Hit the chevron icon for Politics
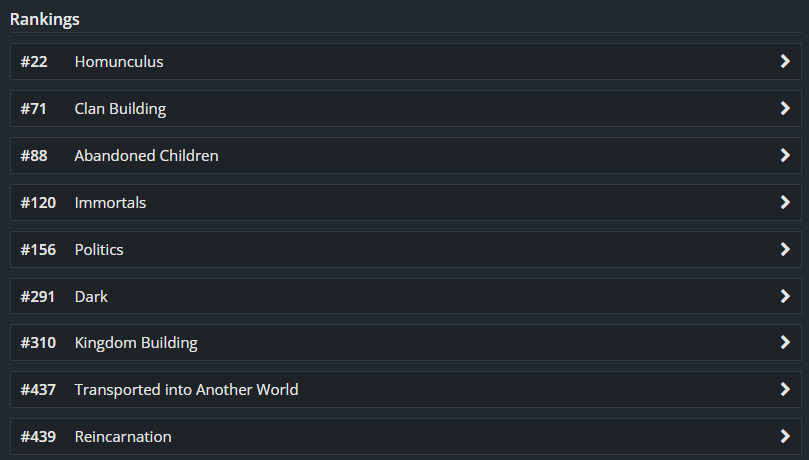 [x=785, y=250]
